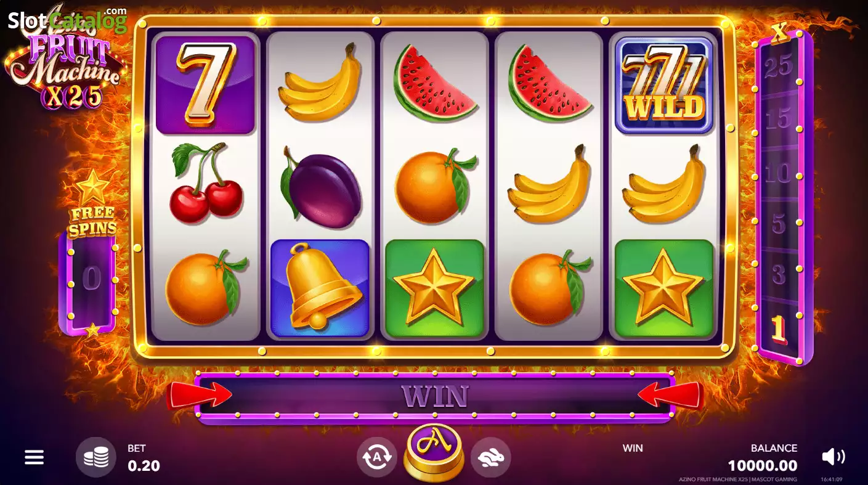
Task: Click the active x1 multiplier
Action: pos(779,330)
